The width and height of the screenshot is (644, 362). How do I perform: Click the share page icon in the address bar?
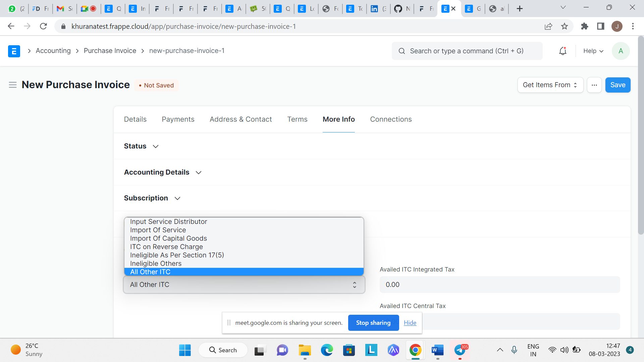548,26
